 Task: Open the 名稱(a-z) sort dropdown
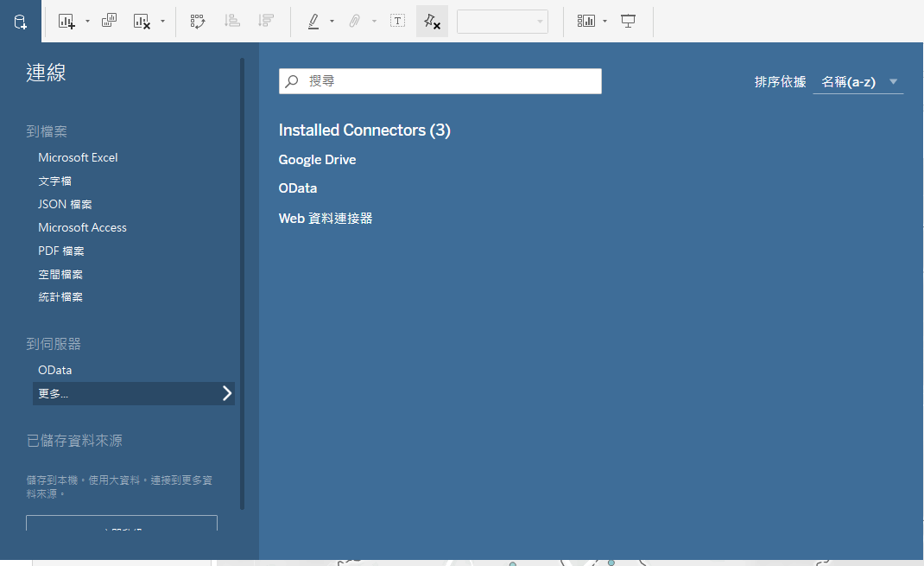click(x=858, y=82)
